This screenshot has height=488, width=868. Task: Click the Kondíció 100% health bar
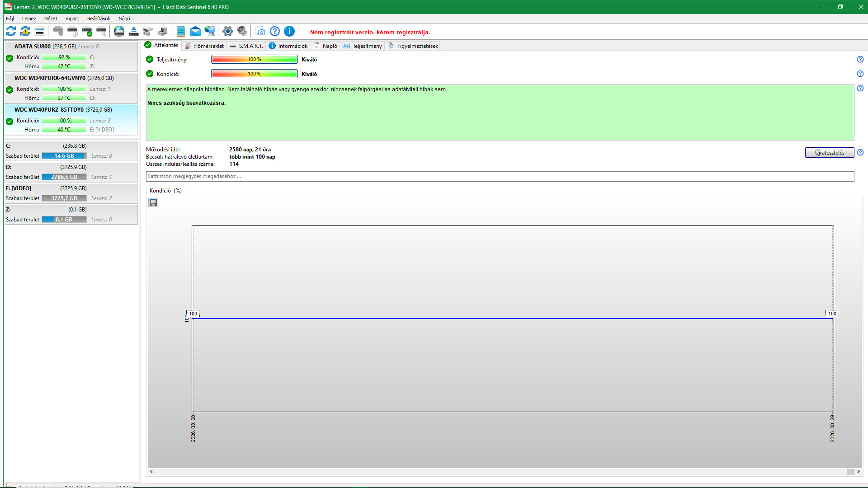click(x=254, y=74)
